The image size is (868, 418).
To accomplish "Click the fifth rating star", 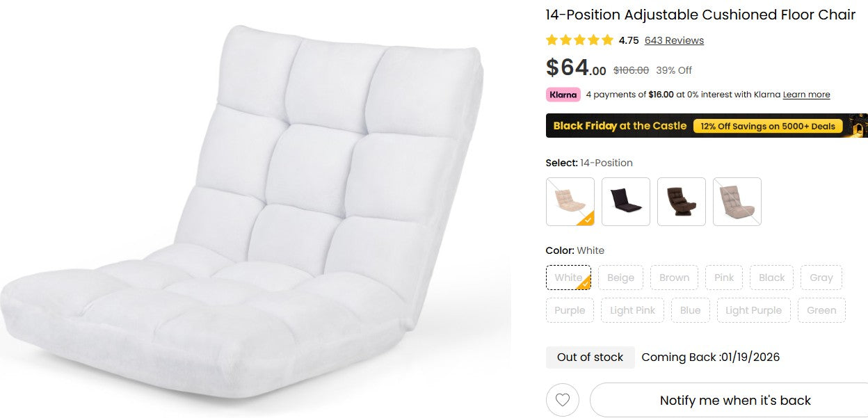I will point(607,40).
